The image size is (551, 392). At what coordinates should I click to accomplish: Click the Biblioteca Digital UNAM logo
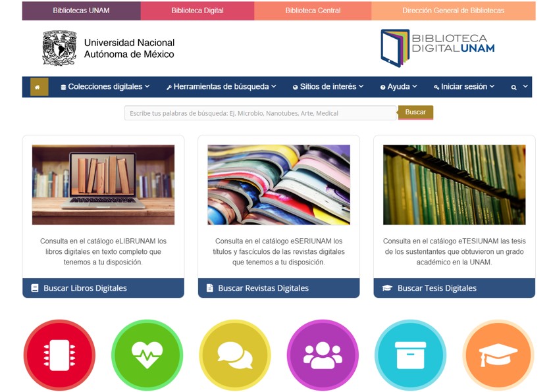(x=438, y=48)
